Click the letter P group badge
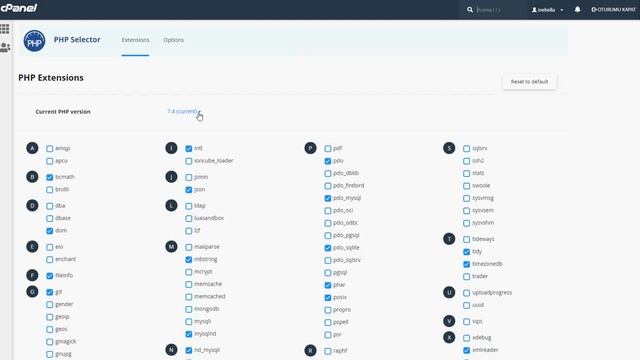 point(310,148)
